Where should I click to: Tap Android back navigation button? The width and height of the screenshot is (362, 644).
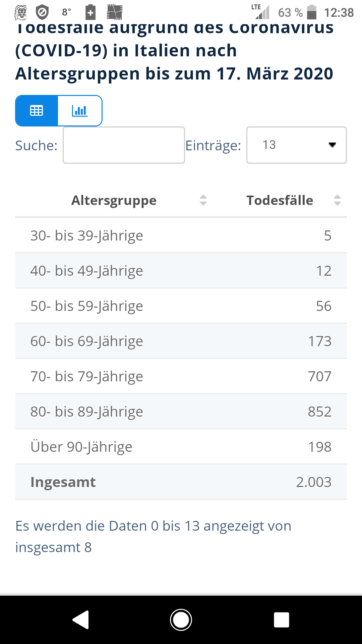[x=81, y=620]
